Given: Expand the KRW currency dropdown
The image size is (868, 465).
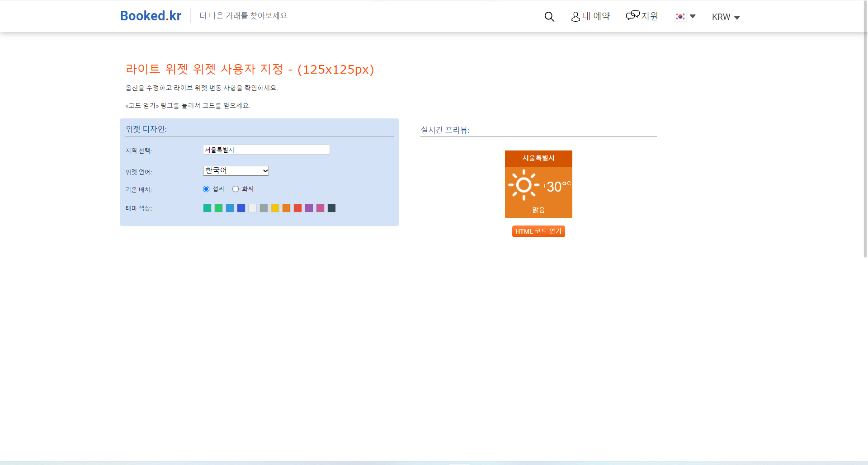Looking at the screenshot, I should (726, 17).
